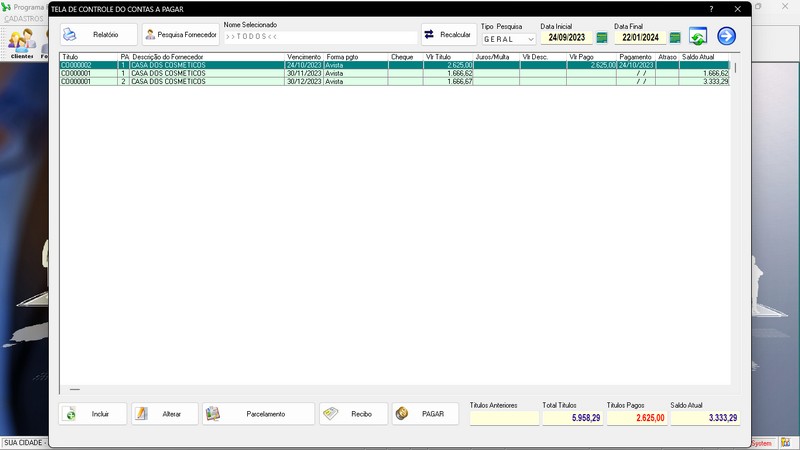Open Pesquisa Fornecedor search

pyautogui.click(x=181, y=35)
